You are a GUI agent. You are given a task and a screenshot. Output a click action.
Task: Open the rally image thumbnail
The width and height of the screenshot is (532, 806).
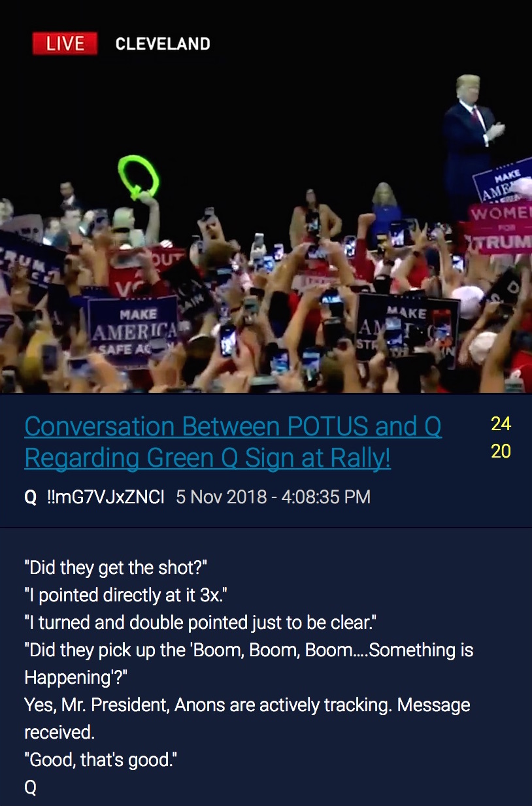click(x=266, y=196)
